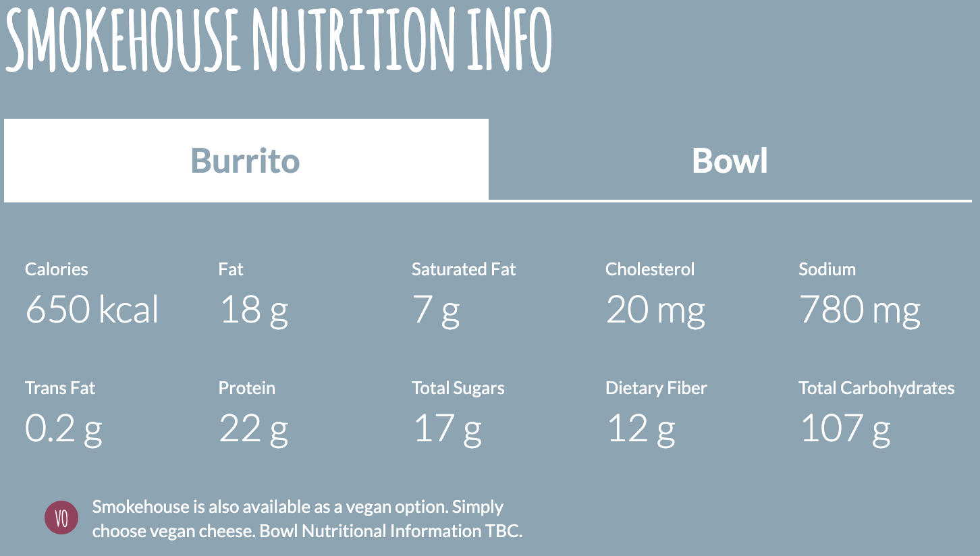The image size is (980, 556).
Task: Click the Dietary Fiber label
Action: pyautogui.click(x=656, y=388)
